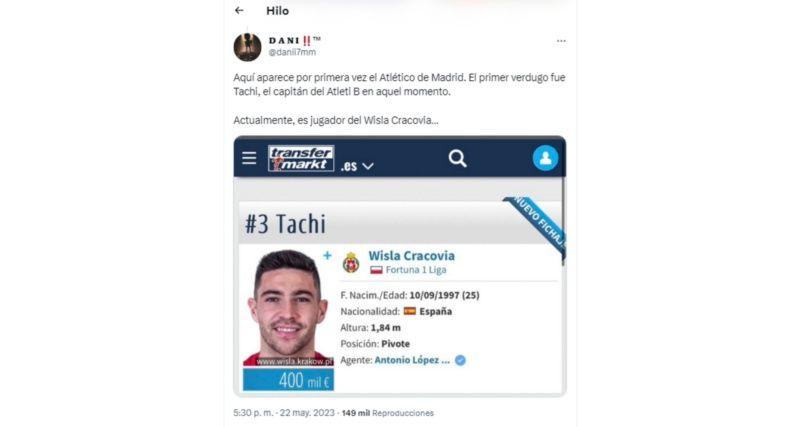This screenshot has width=800, height=427.
Task: Go back using the arrow beside Hilo
Action: click(x=239, y=10)
